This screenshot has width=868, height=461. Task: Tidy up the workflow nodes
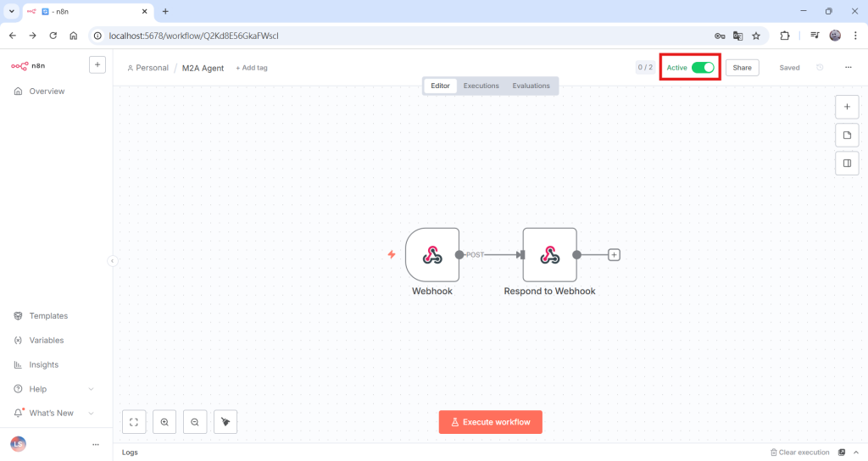click(225, 422)
